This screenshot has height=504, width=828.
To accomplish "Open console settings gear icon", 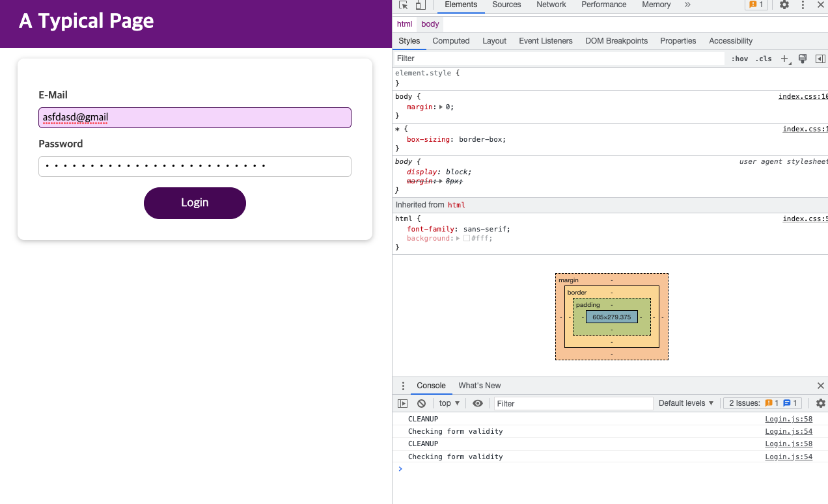I will 821,403.
